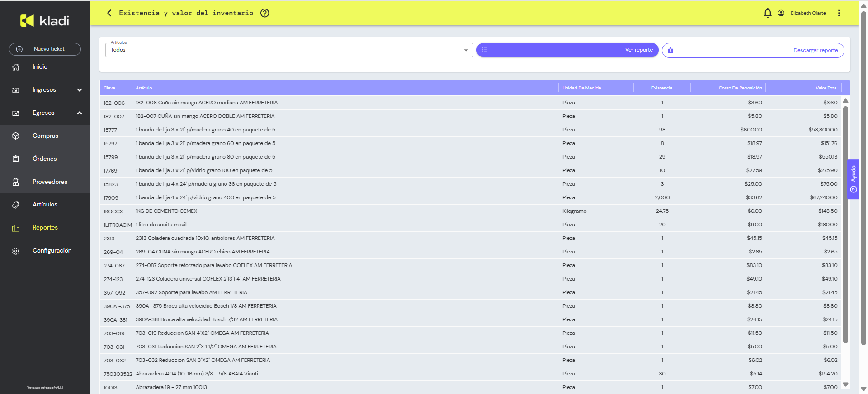Click Version release/v4.1.1 text
The height and width of the screenshot is (394, 868).
[x=45, y=387]
